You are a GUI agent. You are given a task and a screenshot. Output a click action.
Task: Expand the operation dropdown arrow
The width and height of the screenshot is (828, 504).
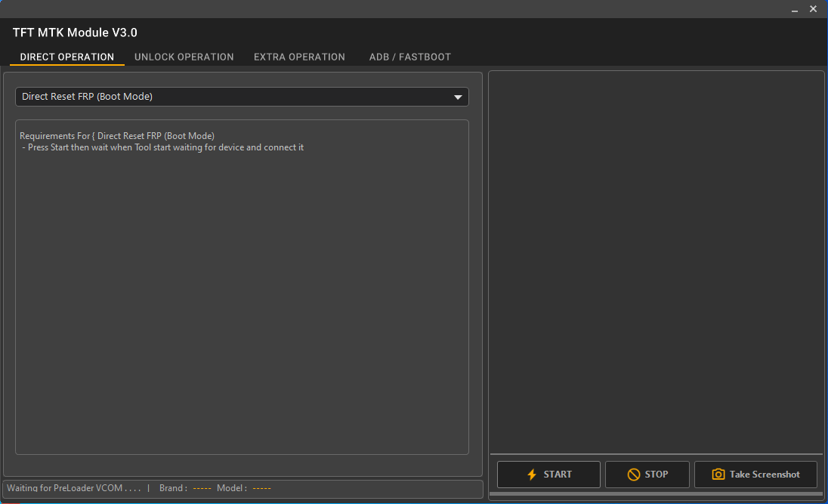tap(458, 97)
